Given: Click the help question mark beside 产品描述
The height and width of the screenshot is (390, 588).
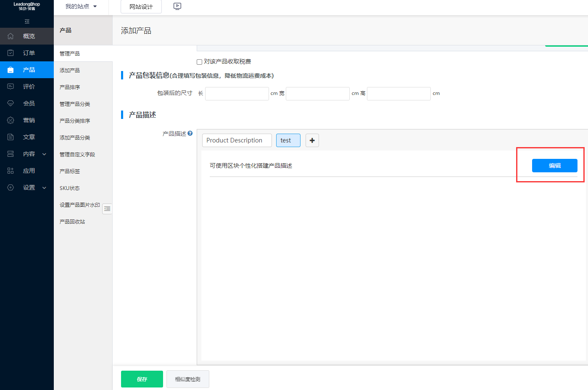Looking at the screenshot, I should (190, 133).
